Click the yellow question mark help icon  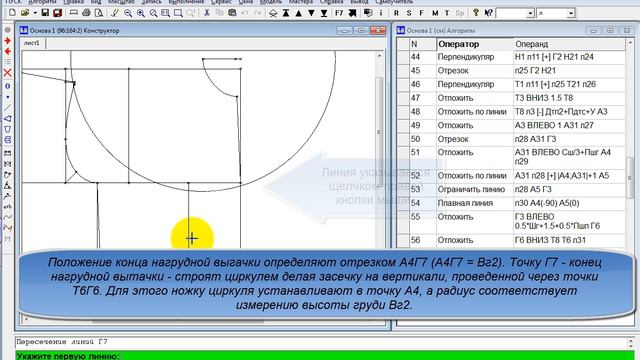click(x=476, y=13)
